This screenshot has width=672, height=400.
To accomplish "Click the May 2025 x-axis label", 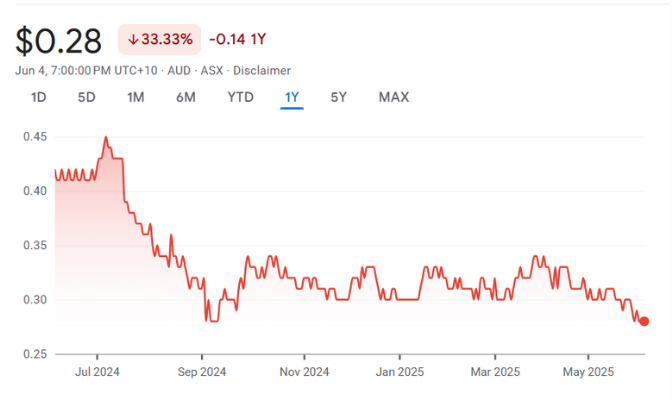I will pyautogui.click(x=588, y=370).
